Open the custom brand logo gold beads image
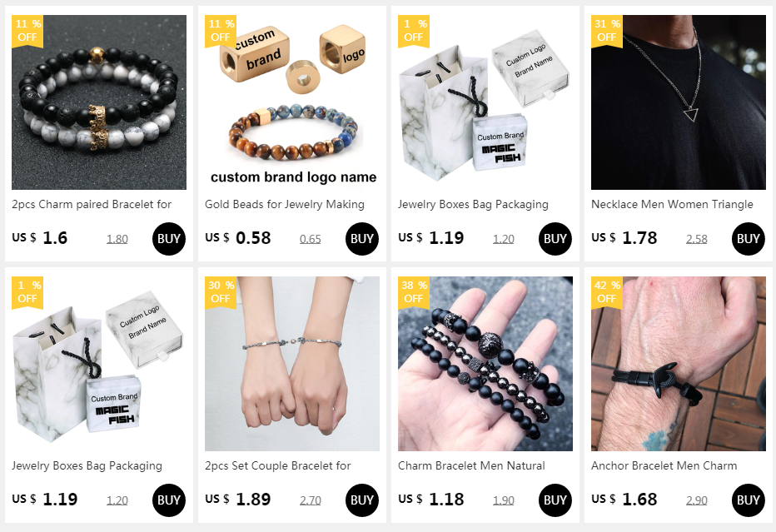The width and height of the screenshot is (776, 532). 292,102
